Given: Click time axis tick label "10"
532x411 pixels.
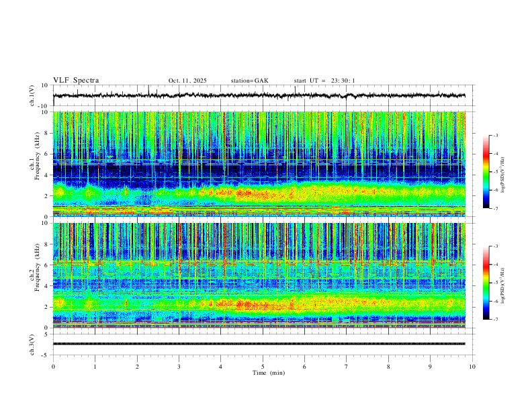Looking at the screenshot, I should coord(472,367).
